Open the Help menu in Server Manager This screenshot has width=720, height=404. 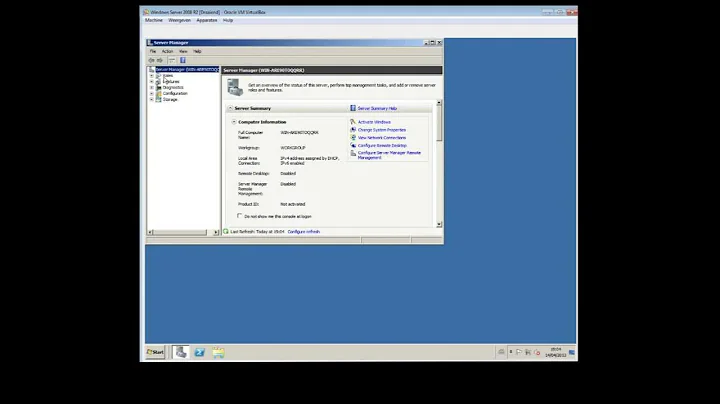197,51
